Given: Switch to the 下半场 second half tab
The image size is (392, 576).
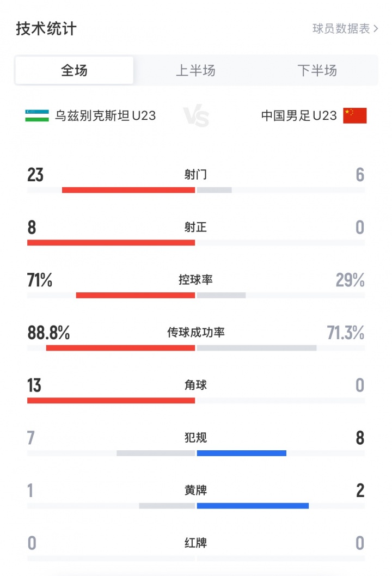Looking at the screenshot, I should pyautogui.click(x=317, y=70).
